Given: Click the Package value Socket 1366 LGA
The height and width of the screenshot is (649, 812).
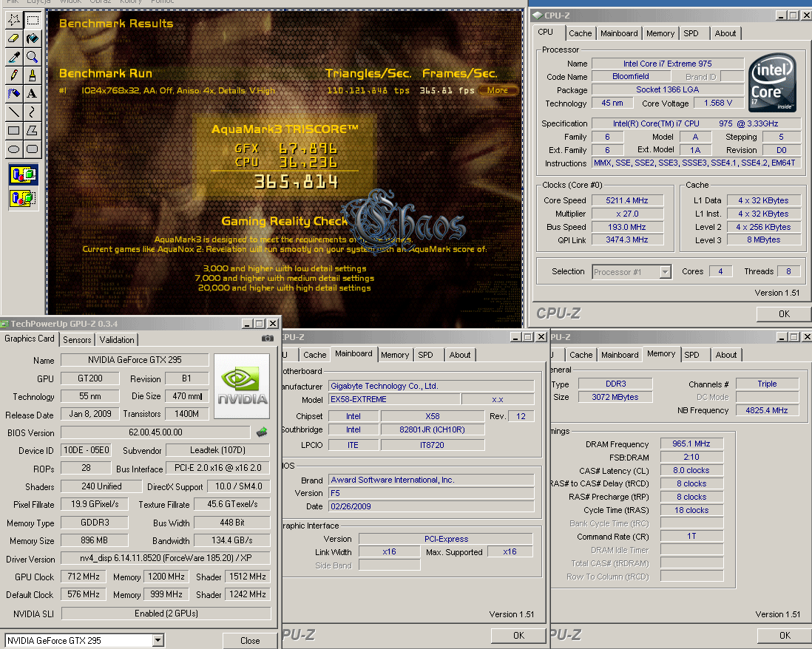Looking at the screenshot, I should [x=668, y=89].
